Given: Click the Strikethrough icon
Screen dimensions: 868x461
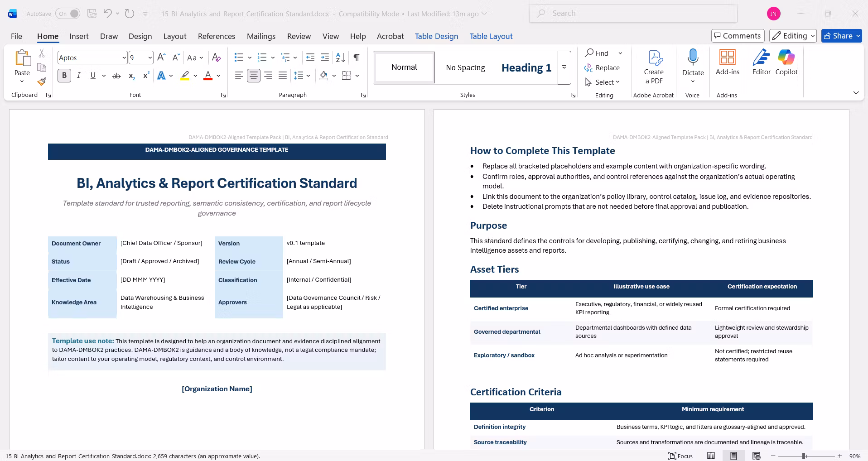Looking at the screenshot, I should tap(116, 76).
